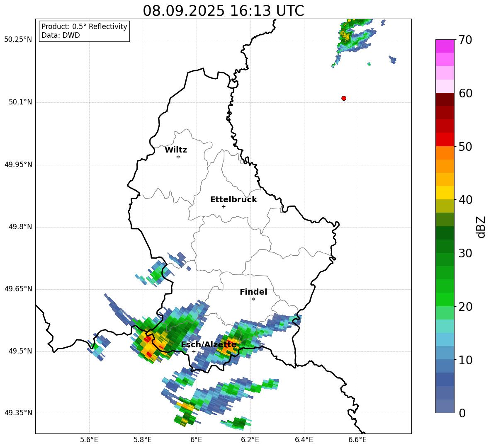Click the 'Findel' label
The width and height of the screenshot is (491, 448).
(253, 292)
